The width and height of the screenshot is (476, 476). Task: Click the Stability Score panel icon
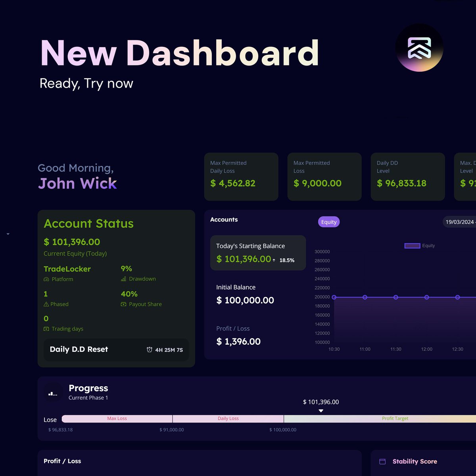click(x=382, y=461)
